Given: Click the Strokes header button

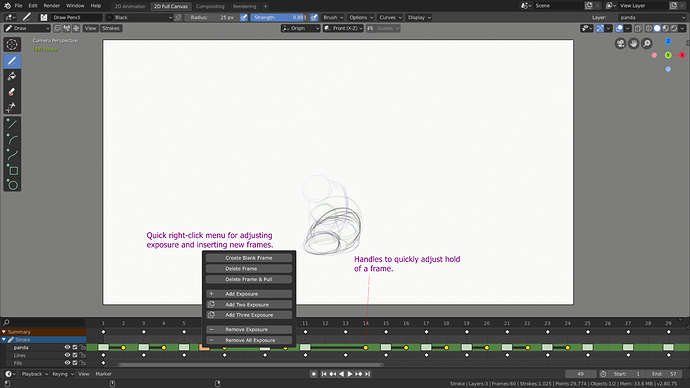Looking at the screenshot, I should pos(110,28).
